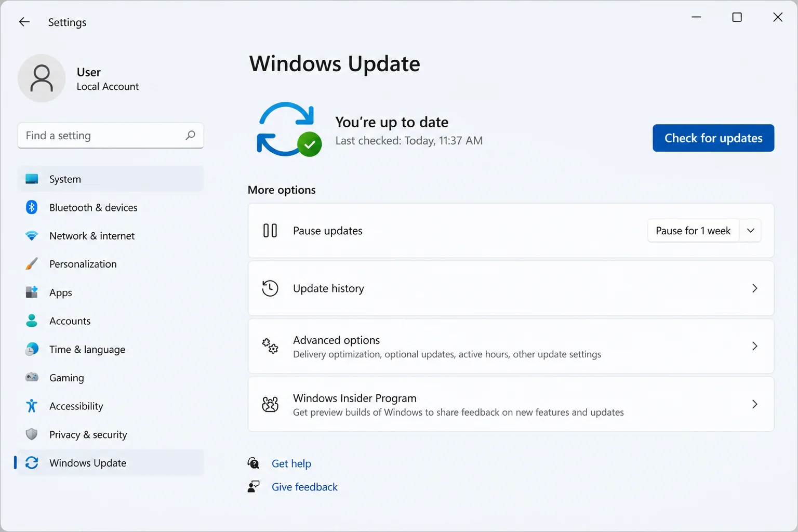
Task: Select Personalization in sidebar
Action: (111, 264)
